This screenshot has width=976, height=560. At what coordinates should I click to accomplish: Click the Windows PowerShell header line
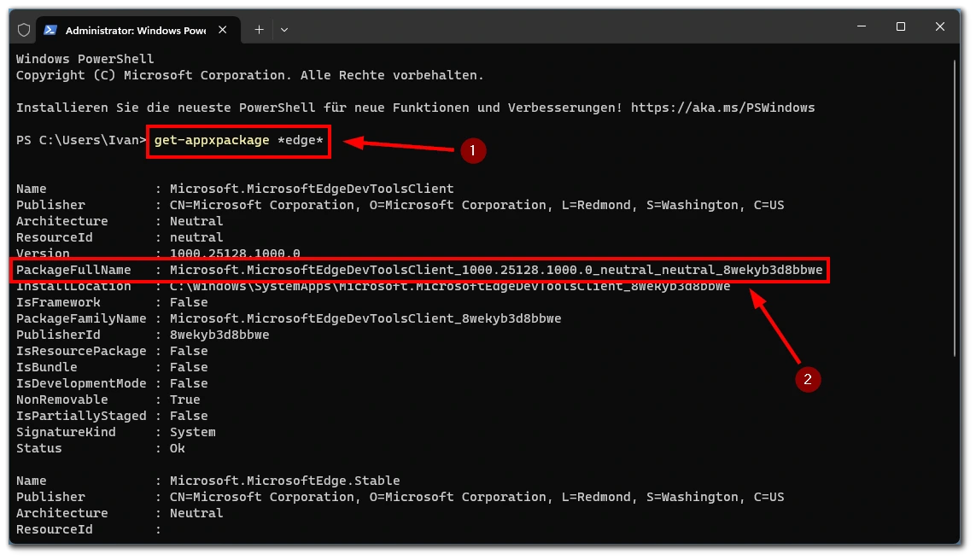[85, 59]
